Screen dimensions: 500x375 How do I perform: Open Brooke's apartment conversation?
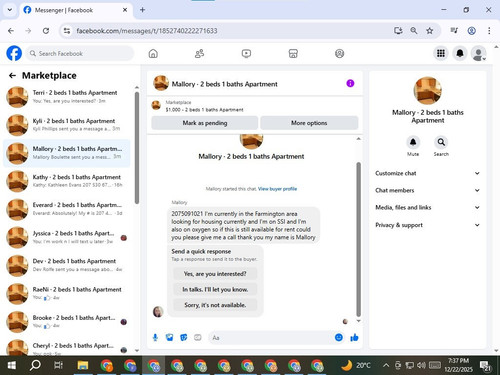point(67,322)
